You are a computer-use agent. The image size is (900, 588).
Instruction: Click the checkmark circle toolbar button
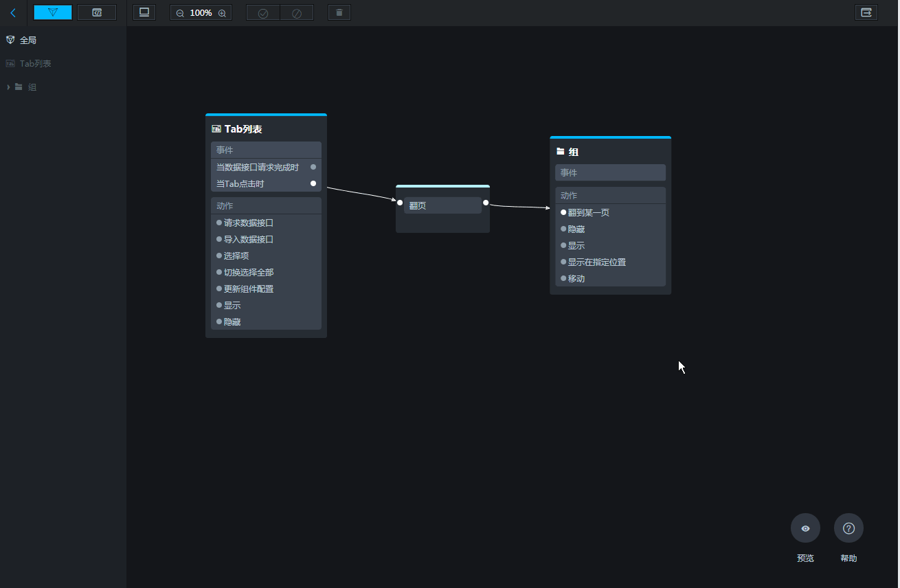(x=263, y=13)
